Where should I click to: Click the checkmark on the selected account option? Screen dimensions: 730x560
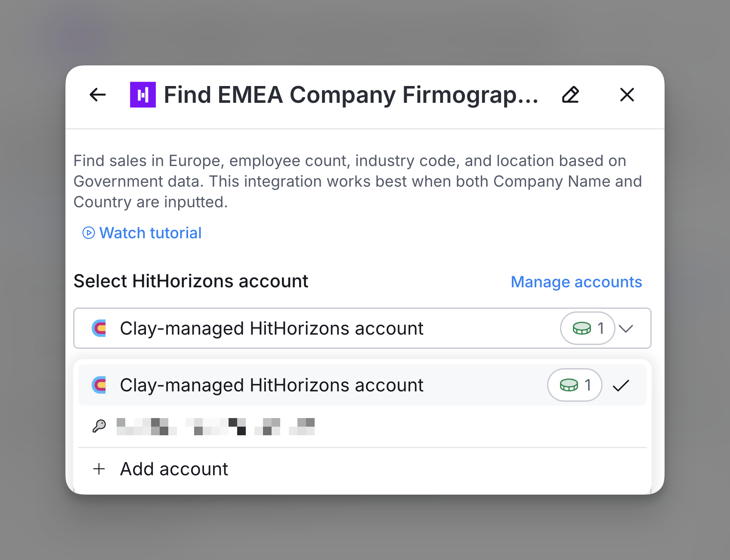pyautogui.click(x=621, y=385)
